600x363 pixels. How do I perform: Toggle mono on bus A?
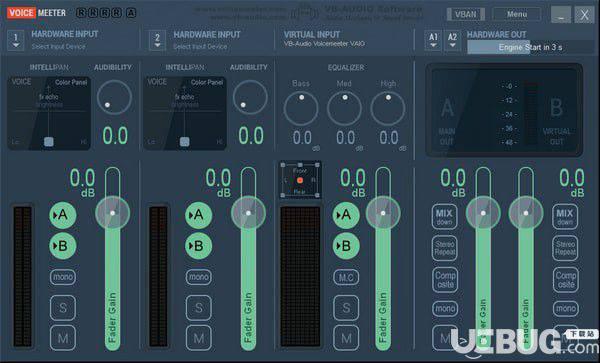pos(445,309)
